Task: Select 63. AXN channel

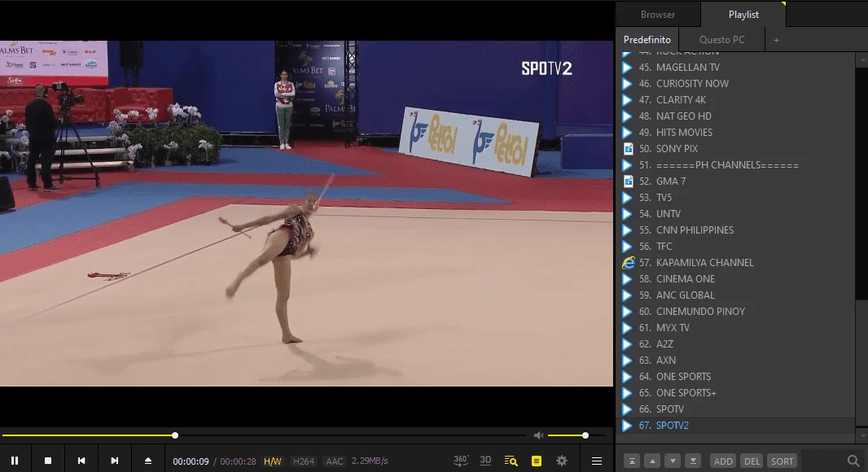Action: [735, 361]
